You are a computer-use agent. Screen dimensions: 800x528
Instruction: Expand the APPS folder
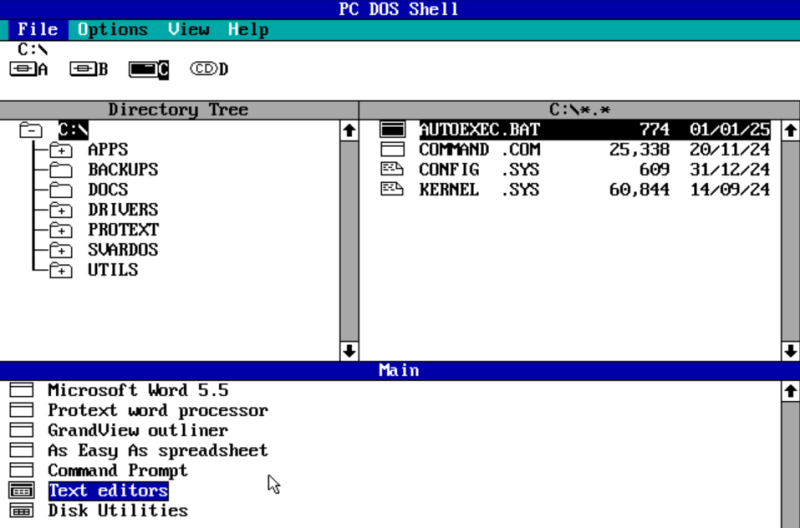click(x=61, y=150)
